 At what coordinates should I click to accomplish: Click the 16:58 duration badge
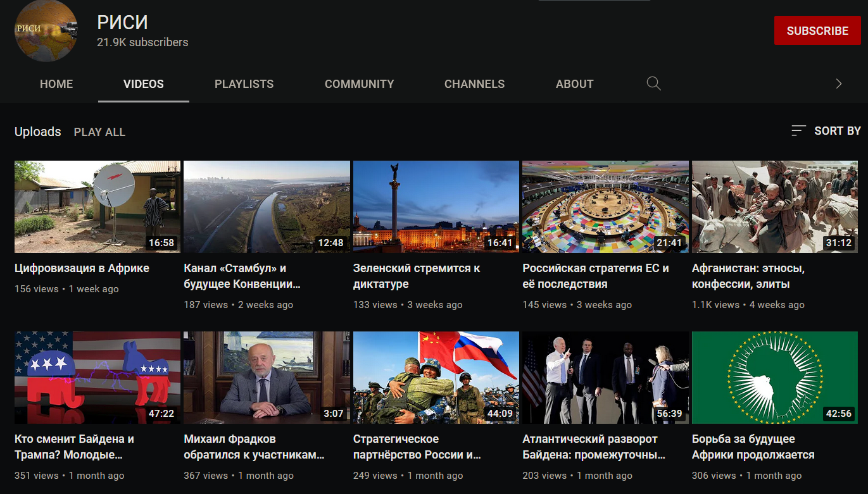pyautogui.click(x=161, y=243)
